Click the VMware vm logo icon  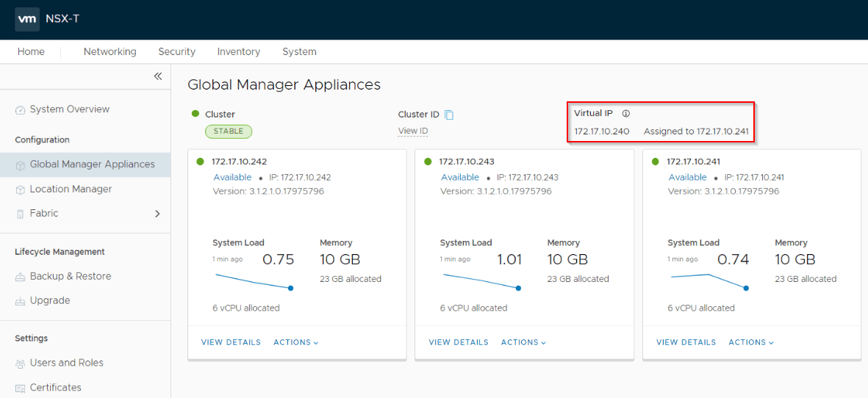(26, 19)
